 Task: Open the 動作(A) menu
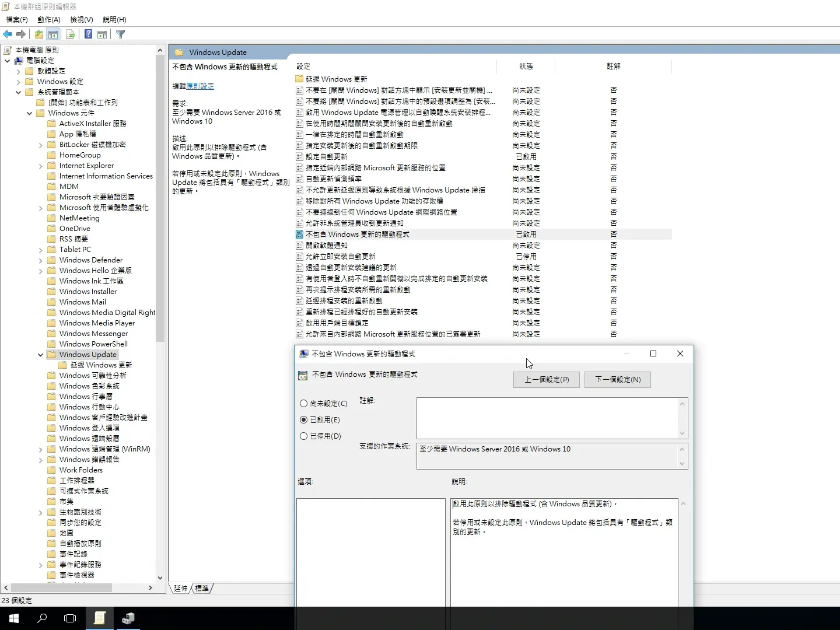(x=48, y=20)
